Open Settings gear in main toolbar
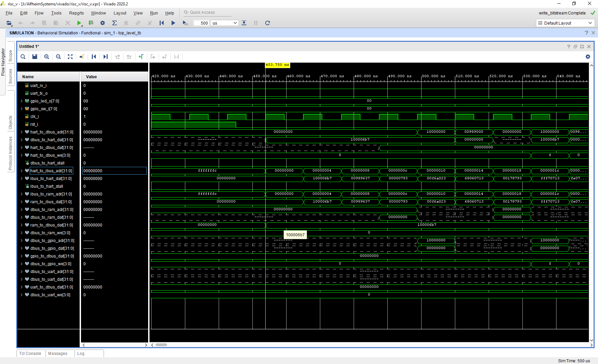The width and height of the screenshot is (598, 364). [x=103, y=23]
